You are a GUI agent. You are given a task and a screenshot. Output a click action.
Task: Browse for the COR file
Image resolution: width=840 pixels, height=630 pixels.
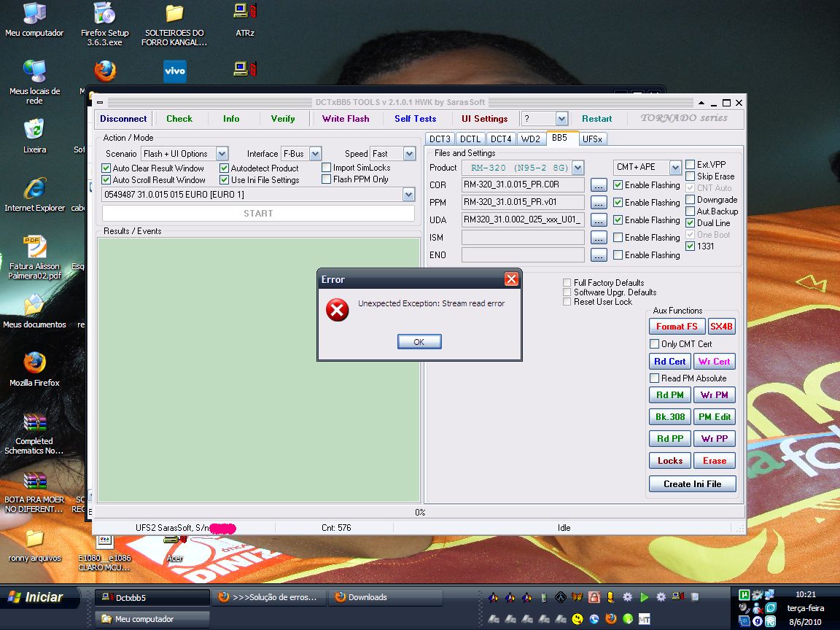(599, 184)
